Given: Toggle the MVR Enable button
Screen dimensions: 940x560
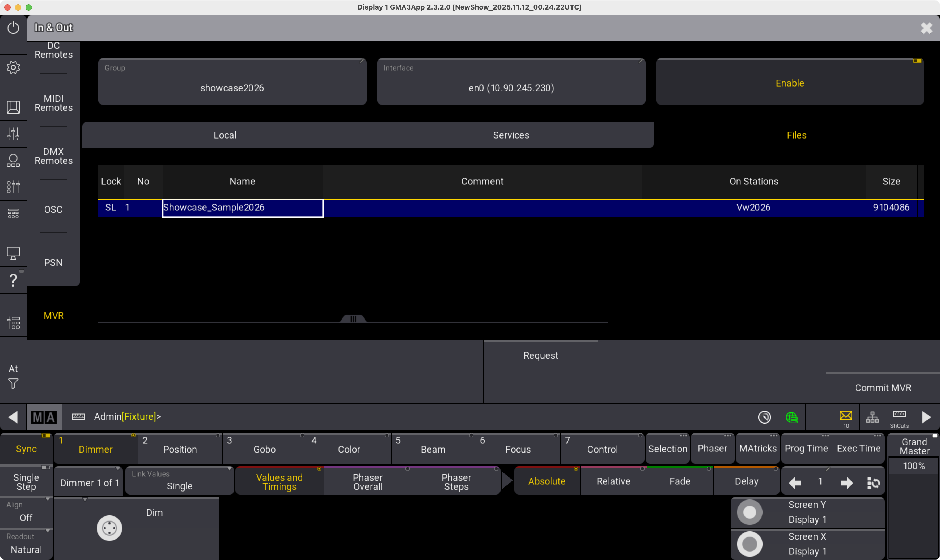Looking at the screenshot, I should pos(789,83).
